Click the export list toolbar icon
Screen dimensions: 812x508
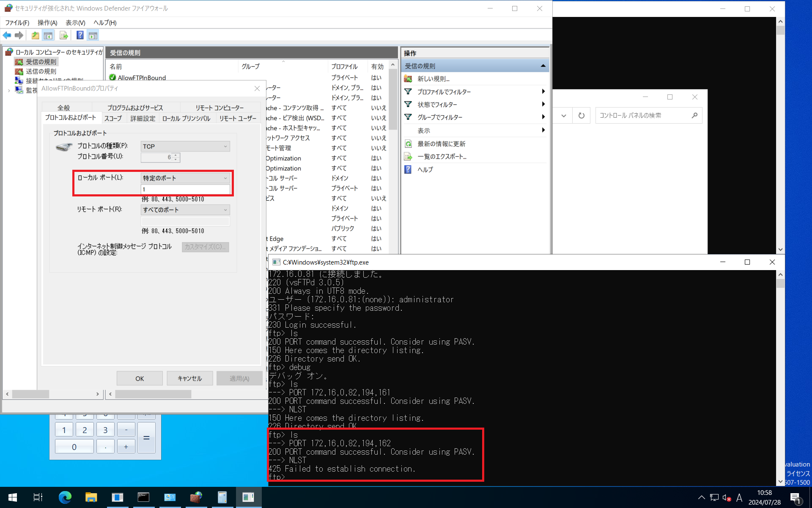[x=64, y=36]
